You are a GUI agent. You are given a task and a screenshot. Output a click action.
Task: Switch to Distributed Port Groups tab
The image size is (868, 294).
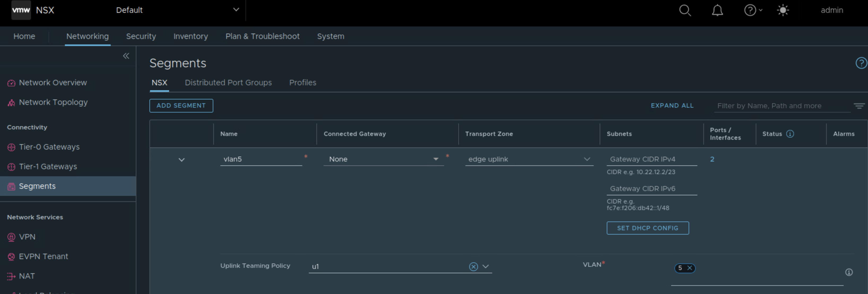tap(228, 83)
